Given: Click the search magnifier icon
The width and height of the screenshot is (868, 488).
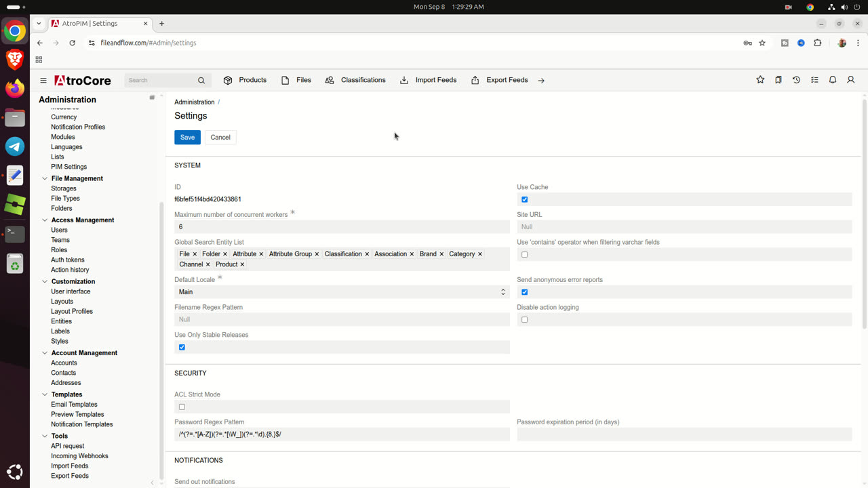Looking at the screenshot, I should [201, 81].
